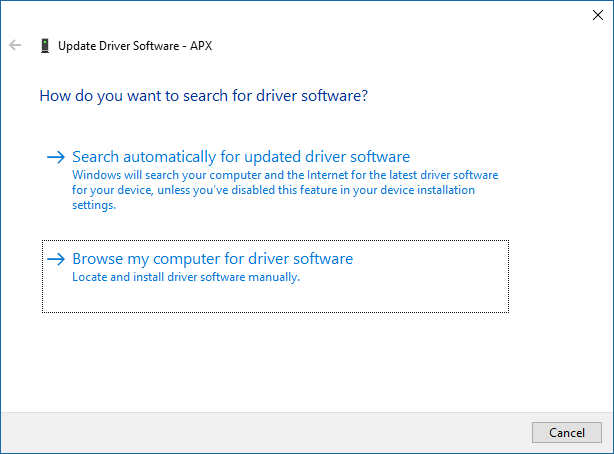
Task: Click the heading How do you want to search
Action: 204,96
